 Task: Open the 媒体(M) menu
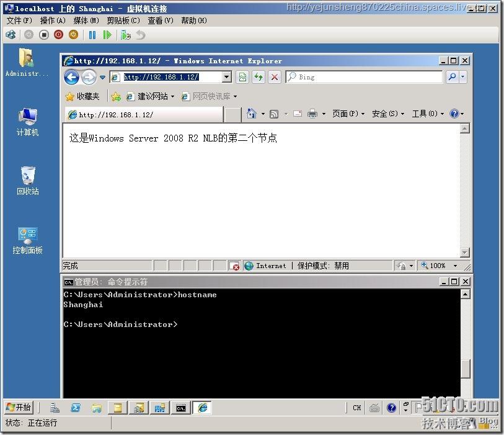pos(86,20)
